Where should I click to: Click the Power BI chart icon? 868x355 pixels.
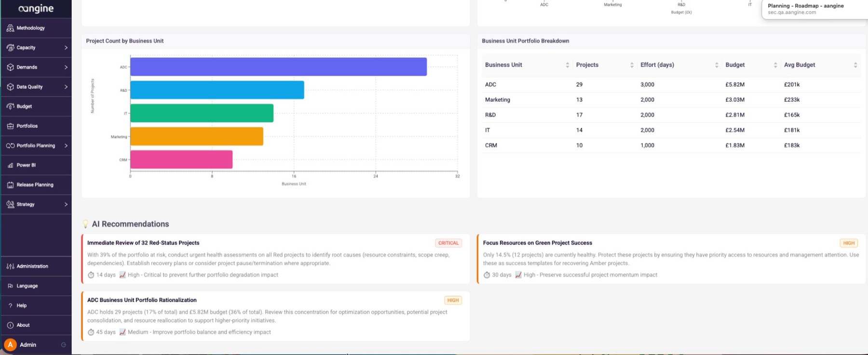click(x=10, y=165)
